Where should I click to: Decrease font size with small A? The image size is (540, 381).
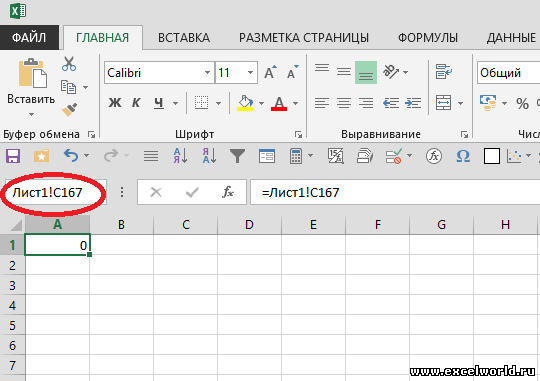pos(293,72)
